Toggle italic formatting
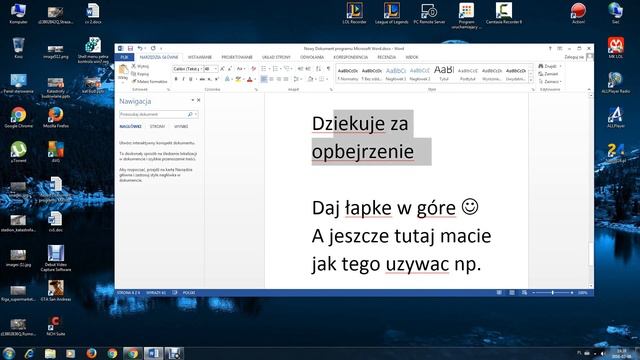The height and width of the screenshot is (360, 640). pos(183,79)
